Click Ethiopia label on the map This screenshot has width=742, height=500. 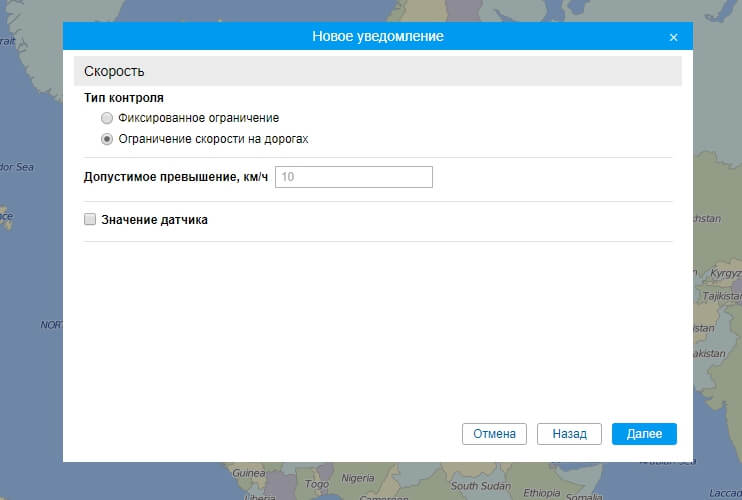click(x=541, y=492)
